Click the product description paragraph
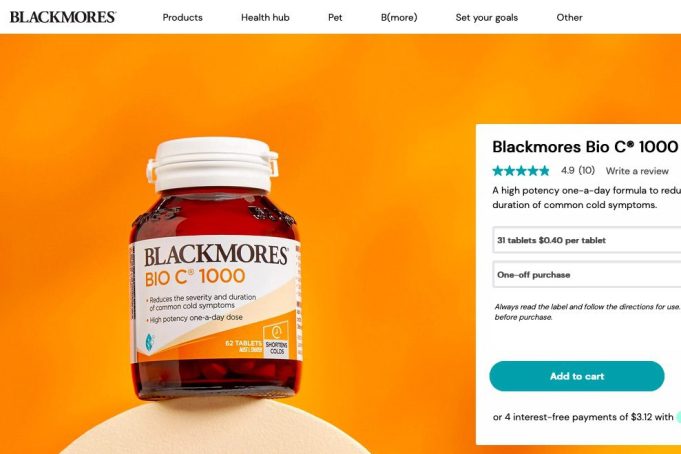Image resolution: width=681 pixels, height=454 pixels. tap(586, 198)
